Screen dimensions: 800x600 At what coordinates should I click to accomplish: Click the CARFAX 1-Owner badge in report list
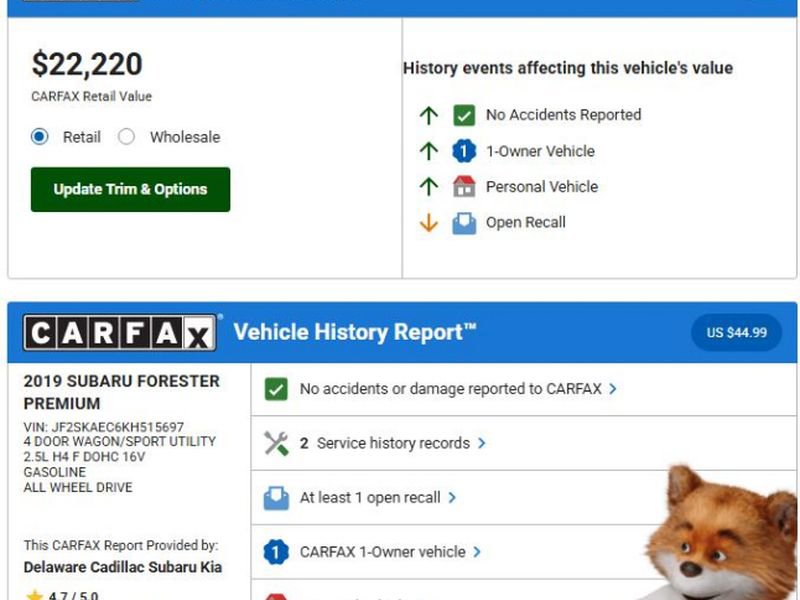(x=276, y=551)
